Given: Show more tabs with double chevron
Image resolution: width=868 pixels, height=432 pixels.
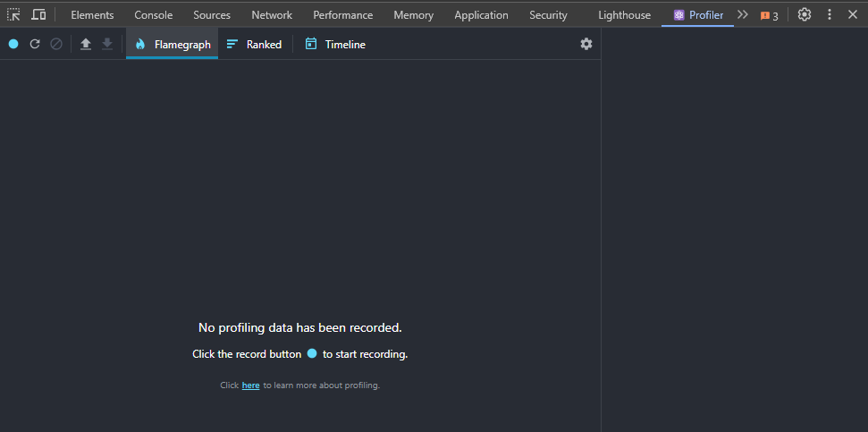Looking at the screenshot, I should pos(743,15).
